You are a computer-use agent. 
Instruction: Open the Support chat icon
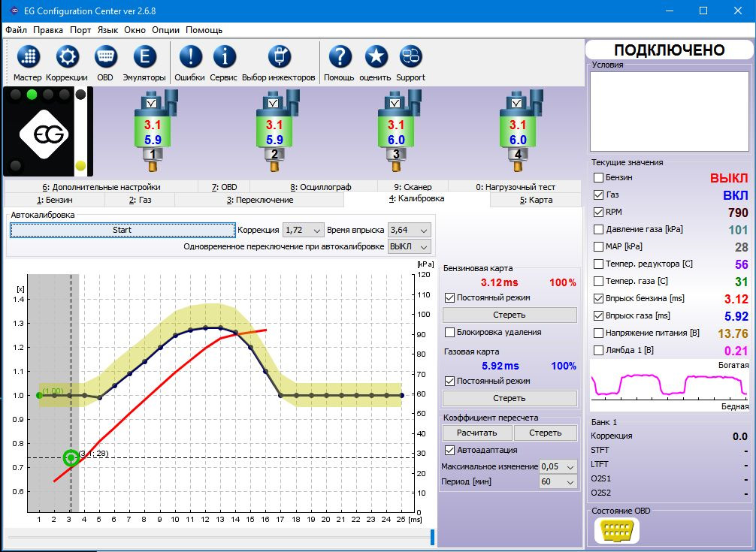[x=411, y=57]
